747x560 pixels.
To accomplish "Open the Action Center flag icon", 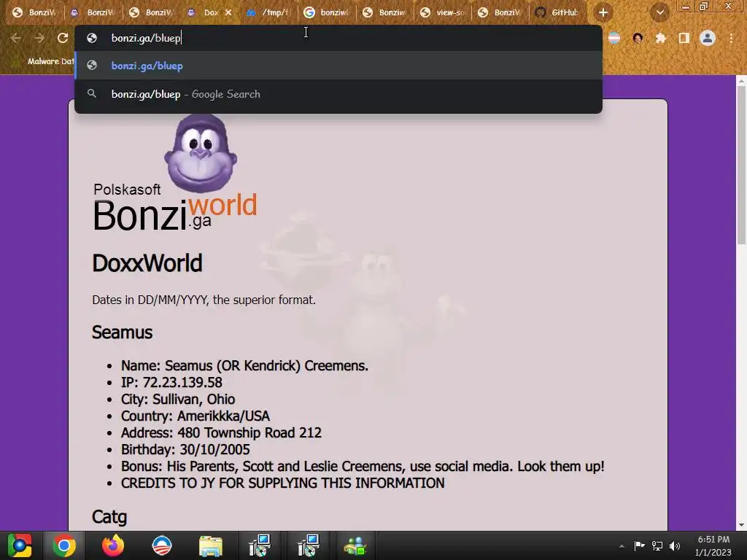I will (639, 545).
